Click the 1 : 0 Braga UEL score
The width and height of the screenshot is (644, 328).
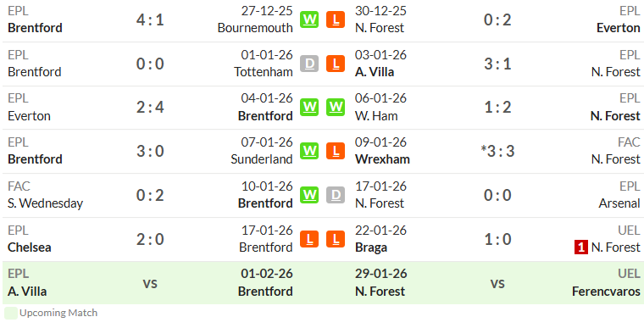497,239
